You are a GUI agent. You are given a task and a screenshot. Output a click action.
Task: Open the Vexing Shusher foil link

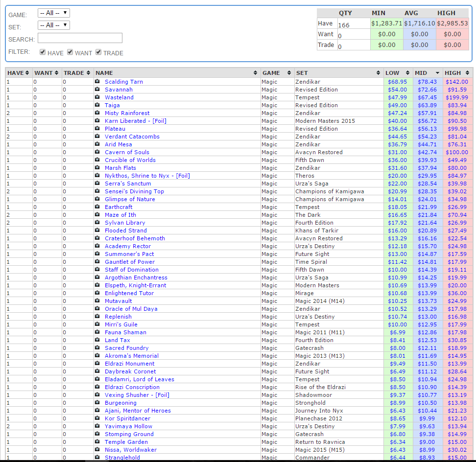137,395
